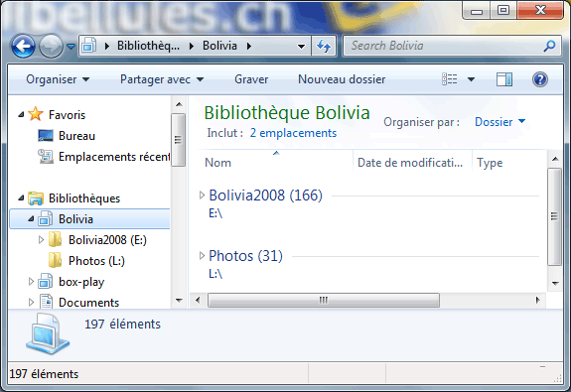Click the horizontal scrollbar left arrow
The width and height of the screenshot is (571, 392).
(198, 301)
